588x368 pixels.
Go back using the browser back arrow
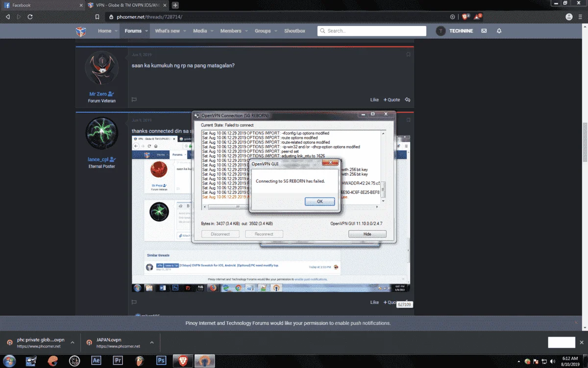coord(8,17)
